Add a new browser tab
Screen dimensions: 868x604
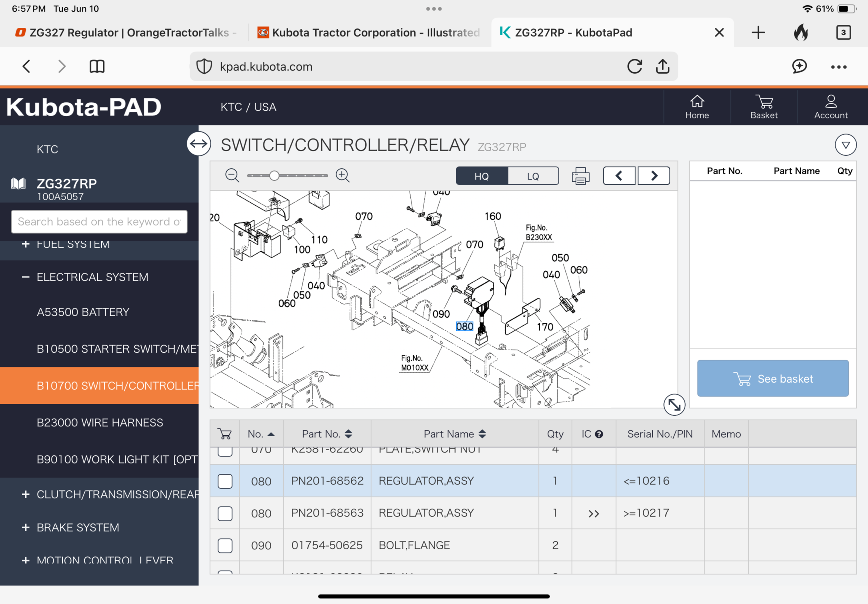pyautogui.click(x=758, y=32)
